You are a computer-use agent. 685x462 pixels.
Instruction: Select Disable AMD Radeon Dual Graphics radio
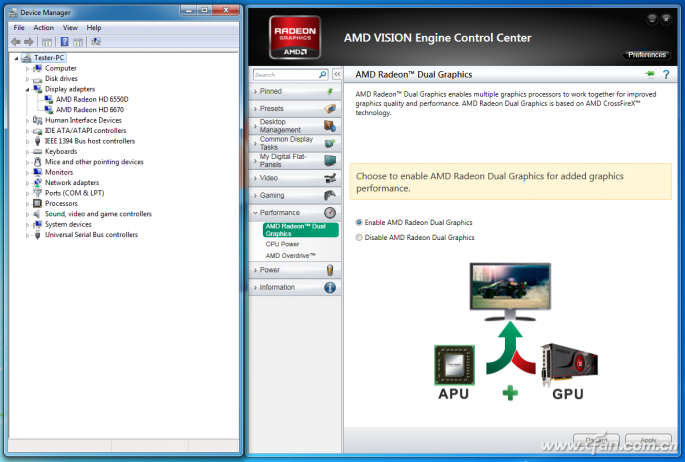(359, 238)
